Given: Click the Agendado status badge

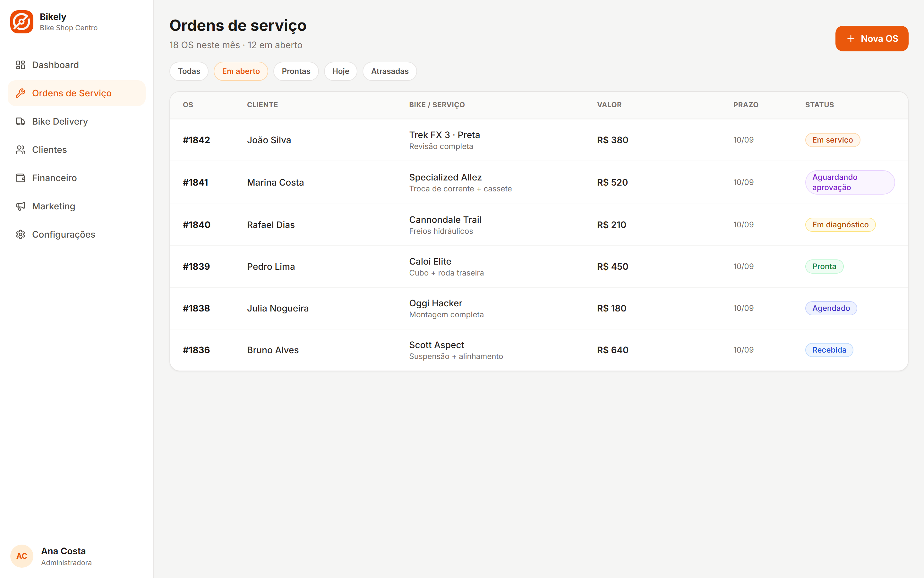Looking at the screenshot, I should pyautogui.click(x=831, y=308).
